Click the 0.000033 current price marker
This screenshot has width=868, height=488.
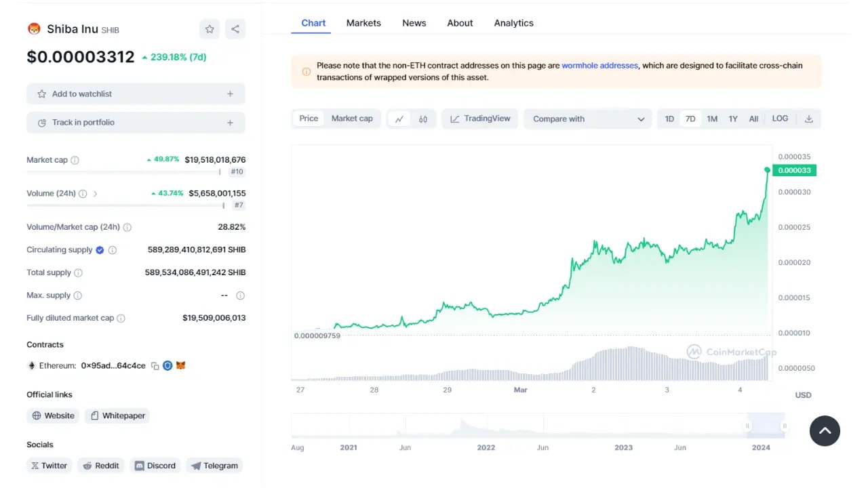pos(795,170)
